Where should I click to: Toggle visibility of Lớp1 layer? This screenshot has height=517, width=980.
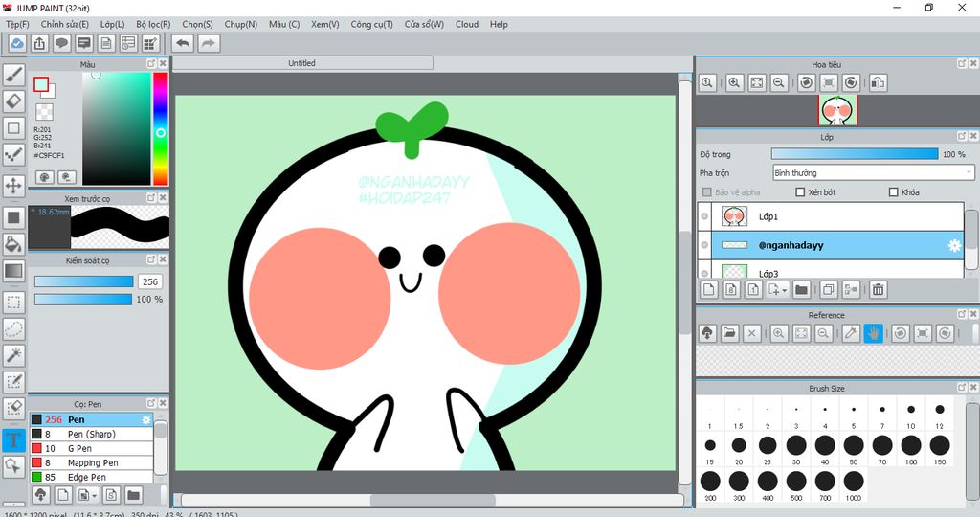tap(704, 216)
